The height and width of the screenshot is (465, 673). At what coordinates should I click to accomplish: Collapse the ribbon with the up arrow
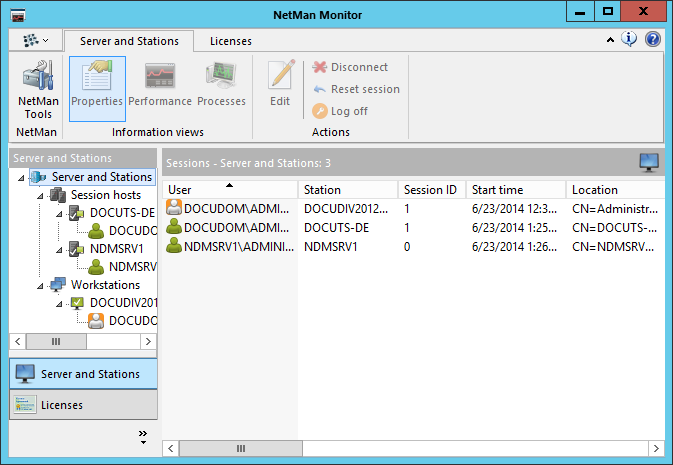[x=611, y=40]
